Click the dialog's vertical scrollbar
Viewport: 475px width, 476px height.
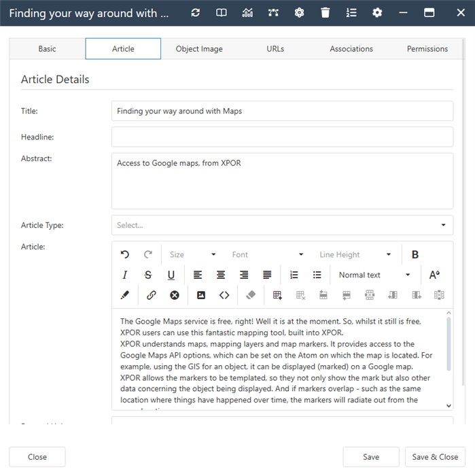tap(463, 212)
